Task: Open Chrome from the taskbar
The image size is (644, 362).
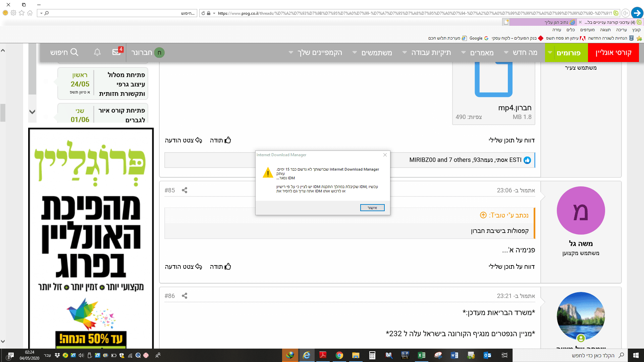Action: click(x=339, y=355)
